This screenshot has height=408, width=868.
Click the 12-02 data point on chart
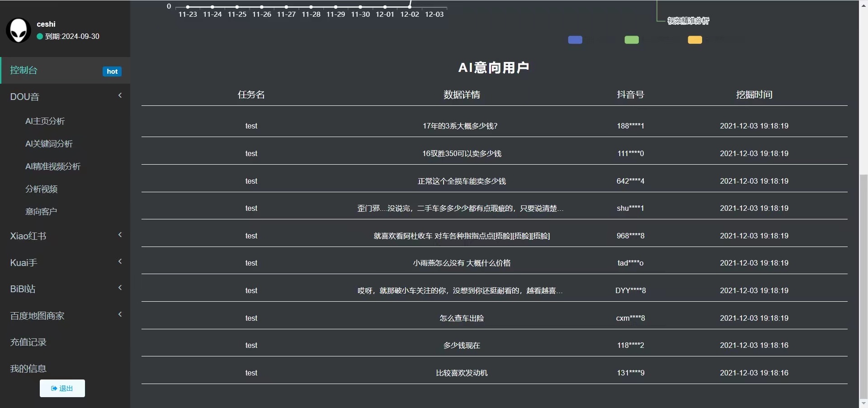(x=410, y=6)
